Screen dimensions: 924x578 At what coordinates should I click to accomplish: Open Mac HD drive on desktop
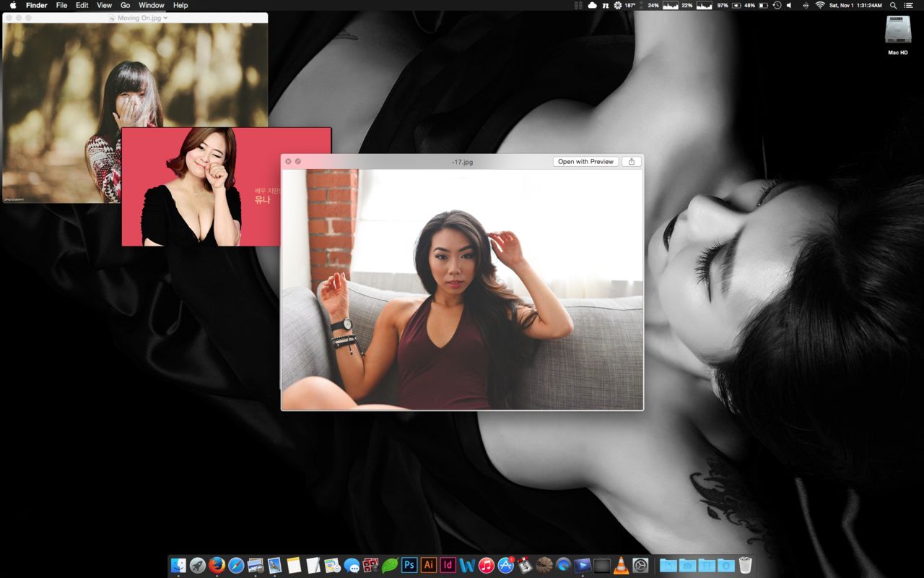[x=898, y=35]
